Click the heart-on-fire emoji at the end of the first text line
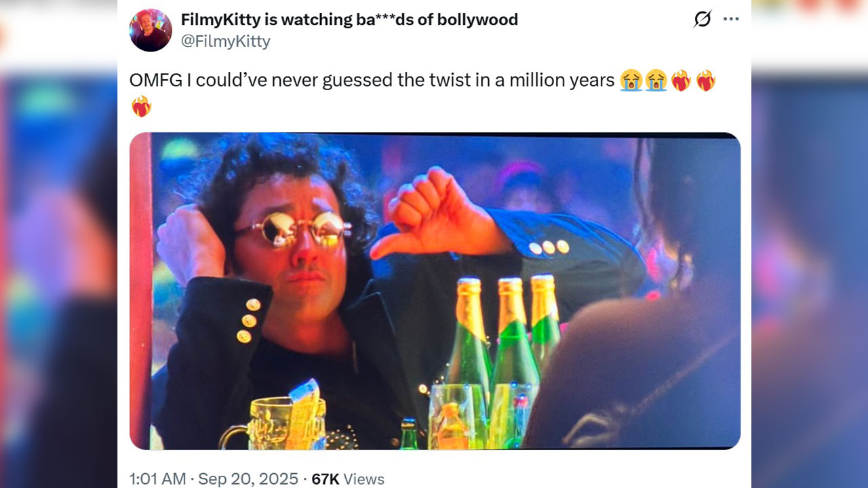 (x=705, y=81)
